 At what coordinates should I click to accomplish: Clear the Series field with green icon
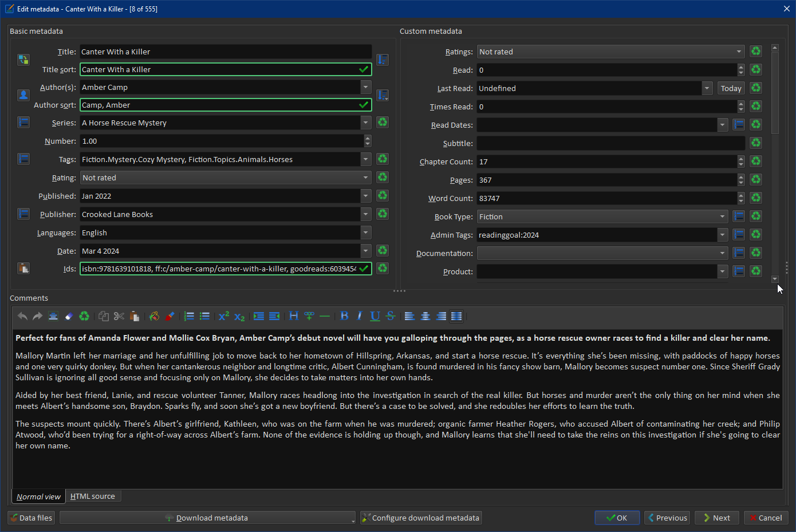point(383,123)
